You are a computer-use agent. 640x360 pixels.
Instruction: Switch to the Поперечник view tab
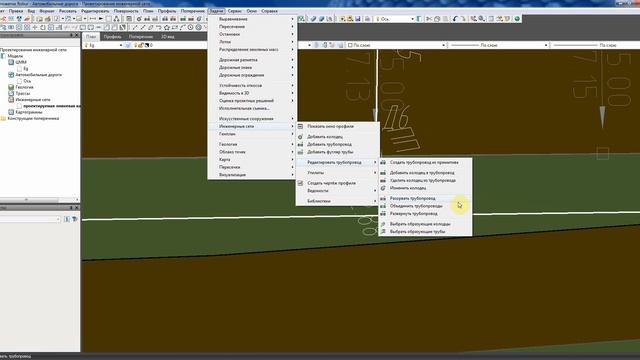(140, 36)
